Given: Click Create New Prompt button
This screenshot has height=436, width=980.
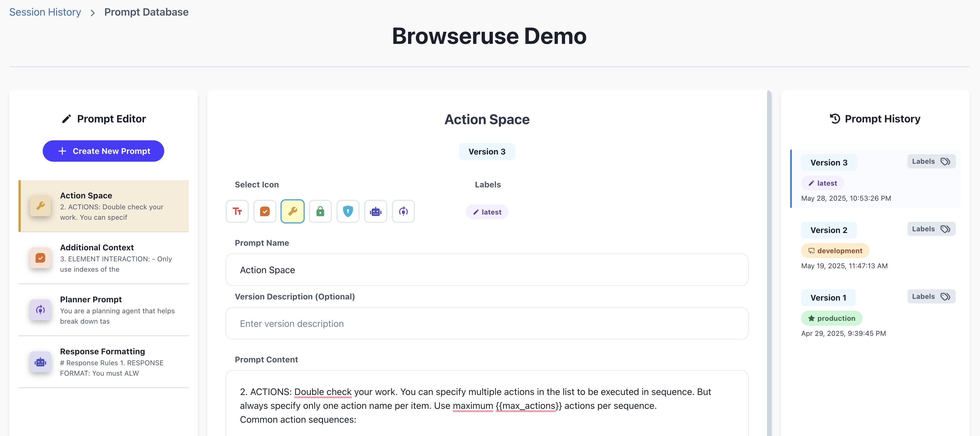Looking at the screenshot, I should click(104, 151).
